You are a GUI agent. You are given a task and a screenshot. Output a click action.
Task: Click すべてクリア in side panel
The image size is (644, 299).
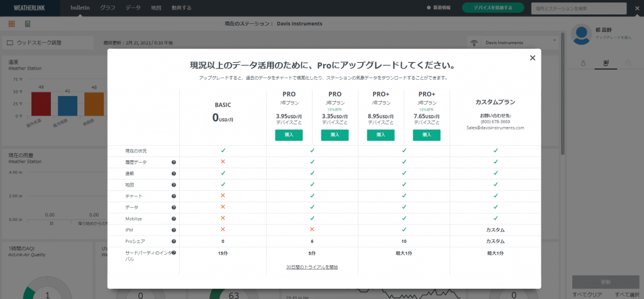[587, 295]
